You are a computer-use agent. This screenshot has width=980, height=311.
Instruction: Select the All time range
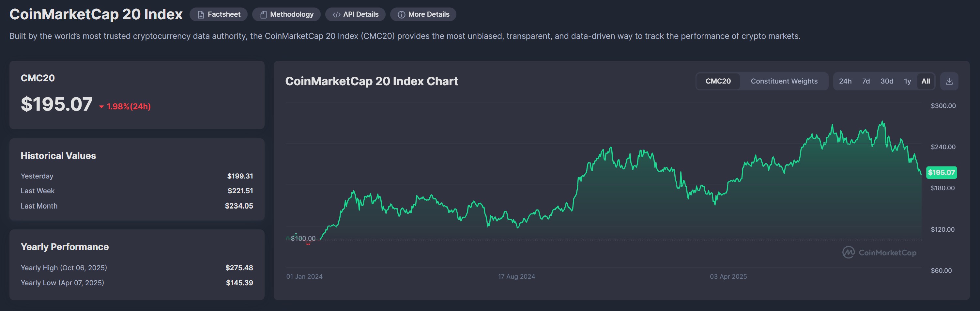tap(925, 82)
